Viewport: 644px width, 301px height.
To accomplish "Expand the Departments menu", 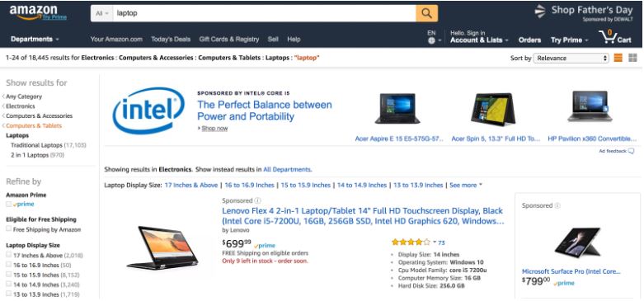I will [x=35, y=40].
